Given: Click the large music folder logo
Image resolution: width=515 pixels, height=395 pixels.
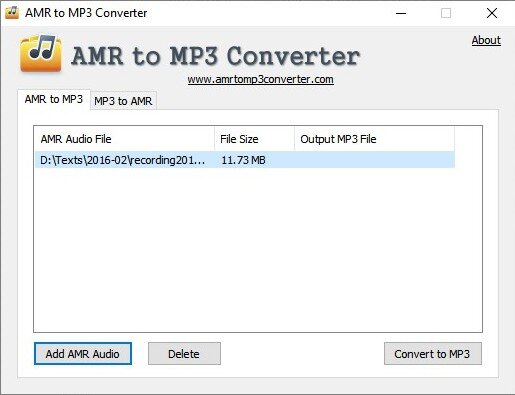Looking at the screenshot, I should click(41, 53).
